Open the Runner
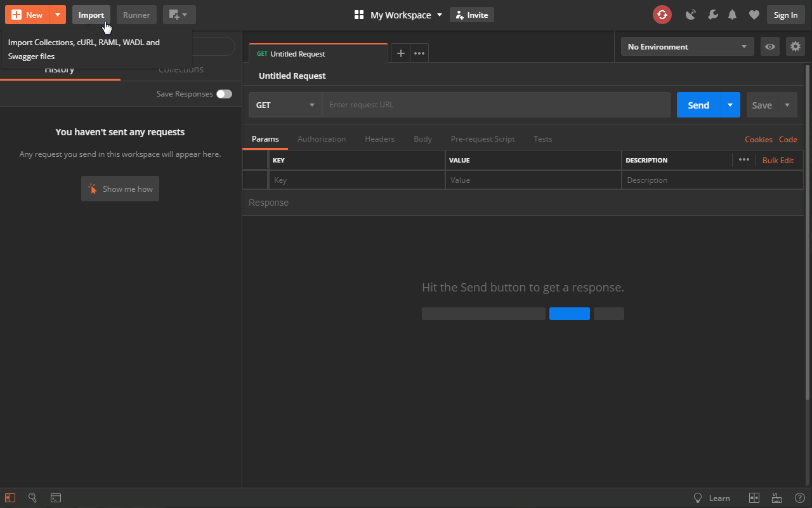Screen dimensions: 812x508 click(x=136, y=15)
